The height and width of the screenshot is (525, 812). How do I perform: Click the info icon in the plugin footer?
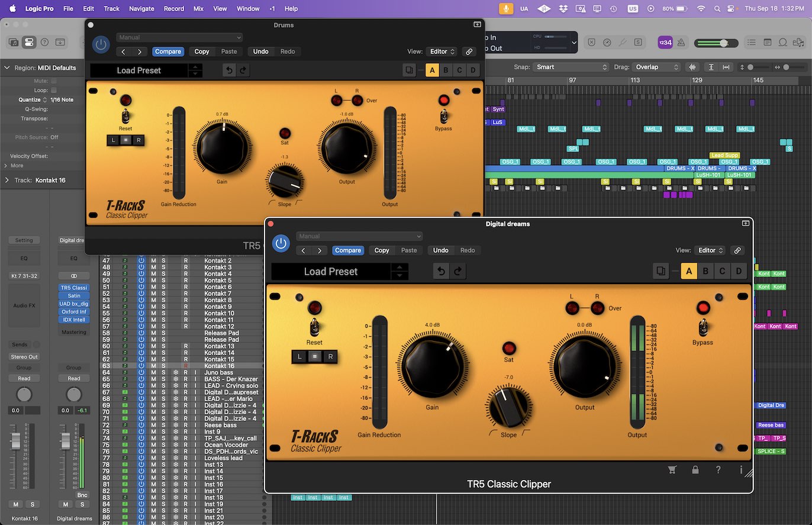click(x=740, y=469)
